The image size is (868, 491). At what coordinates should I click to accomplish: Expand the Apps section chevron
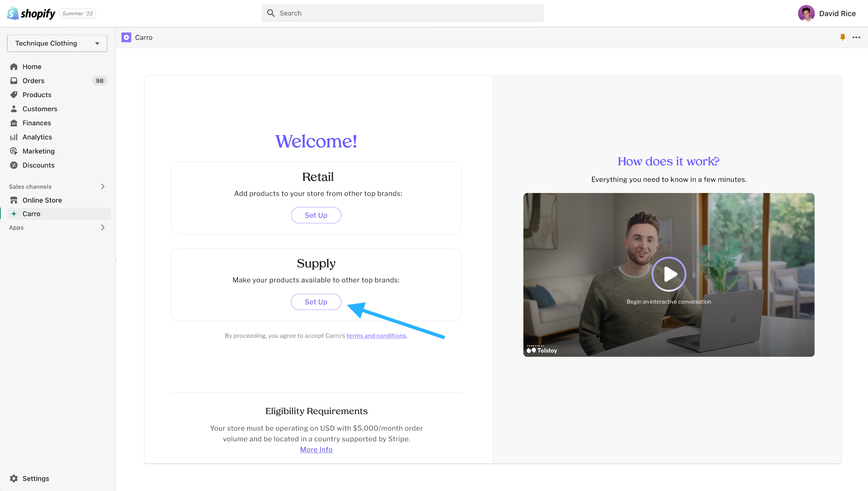(102, 227)
